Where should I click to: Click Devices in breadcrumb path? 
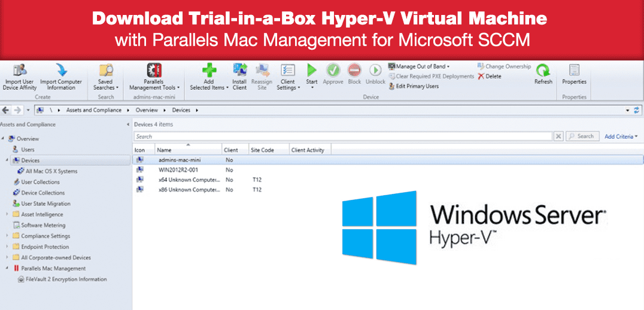click(181, 110)
